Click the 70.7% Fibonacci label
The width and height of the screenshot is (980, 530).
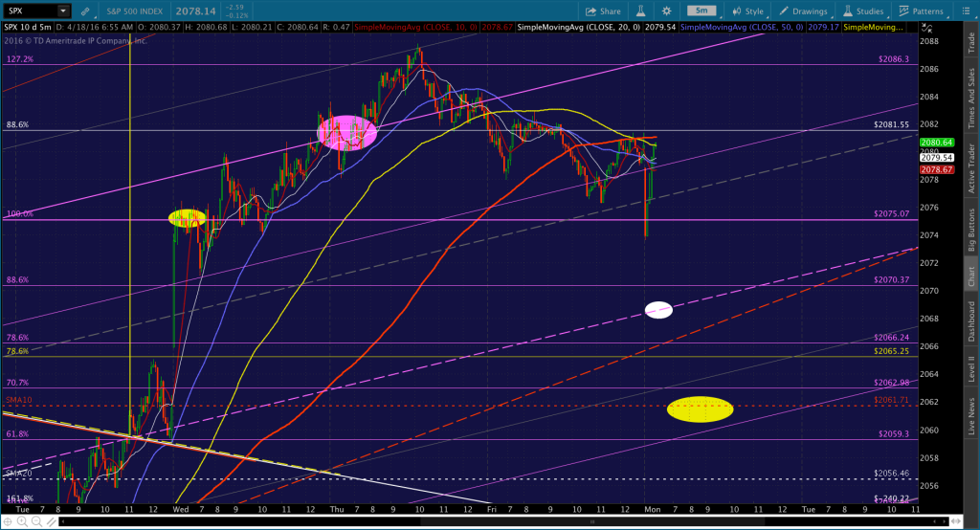[17, 383]
